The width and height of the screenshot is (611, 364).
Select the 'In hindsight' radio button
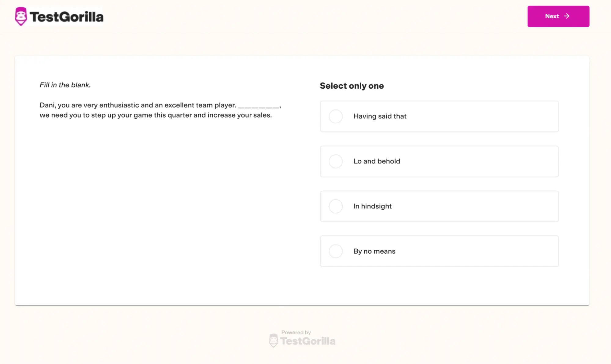(x=336, y=206)
